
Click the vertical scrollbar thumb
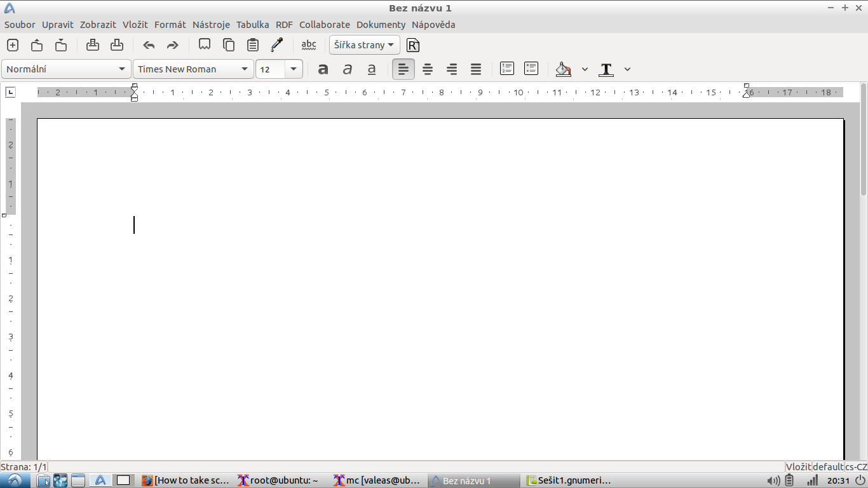pyautogui.click(x=864, y=139)
